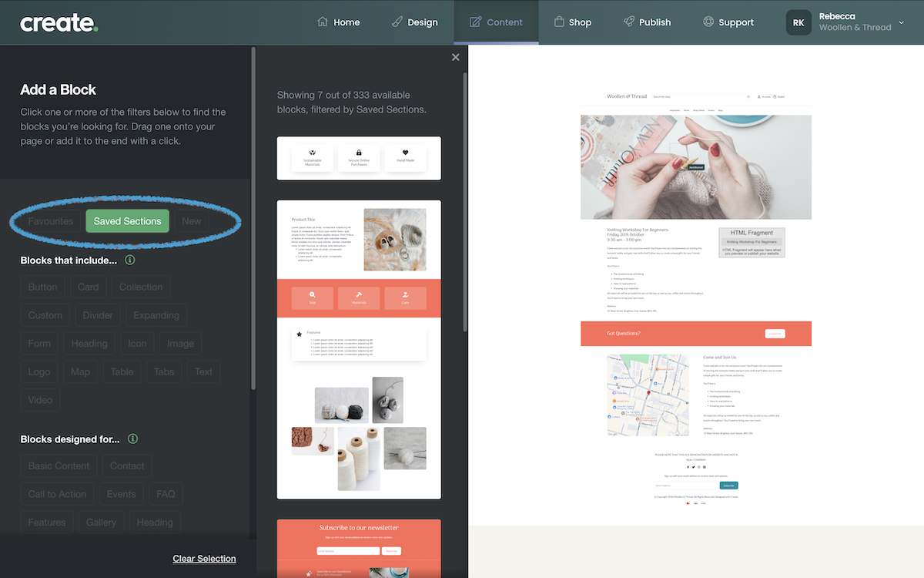Open the Publish menu
This screenshot has width=924, height=578.
pos(647,22)
